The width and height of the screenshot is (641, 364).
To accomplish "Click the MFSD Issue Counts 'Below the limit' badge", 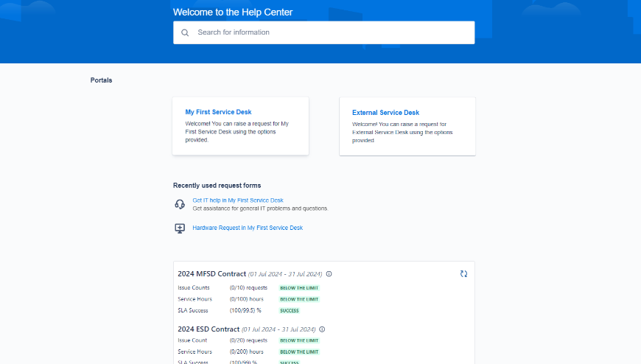I will pyautogui.click(x=299, y=288).
